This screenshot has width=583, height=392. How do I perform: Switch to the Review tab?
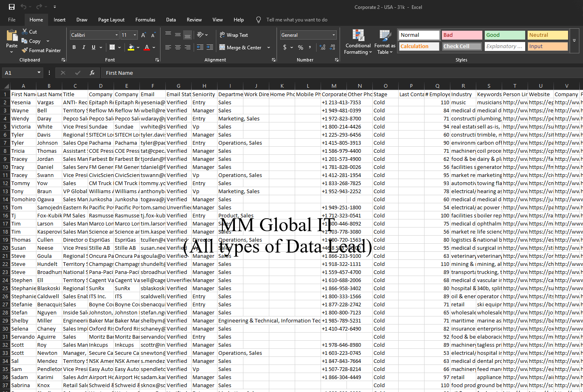tap(194, 20)
